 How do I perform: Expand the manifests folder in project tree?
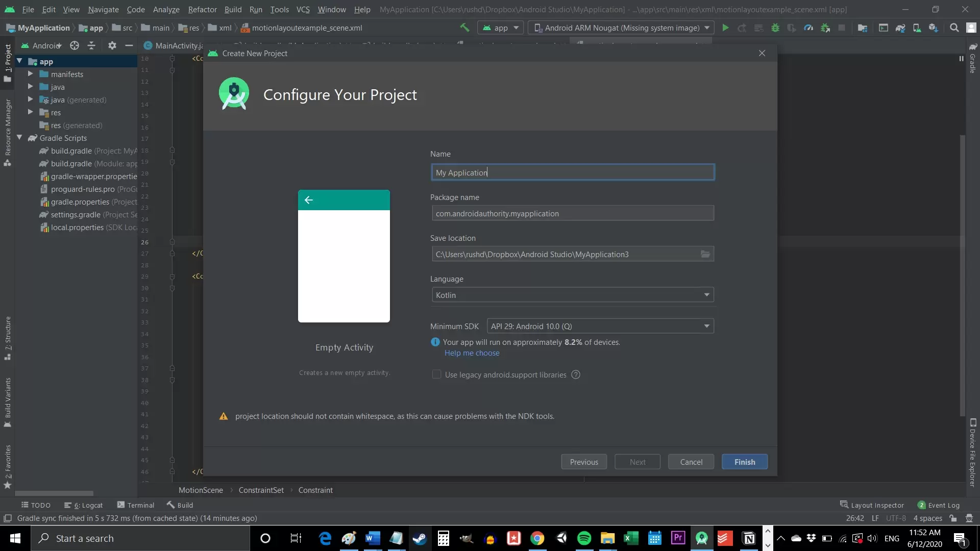30,74
